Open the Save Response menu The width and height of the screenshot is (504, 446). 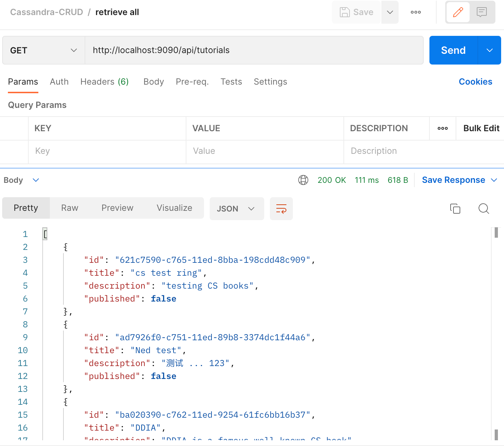click(x=460, y=180)
